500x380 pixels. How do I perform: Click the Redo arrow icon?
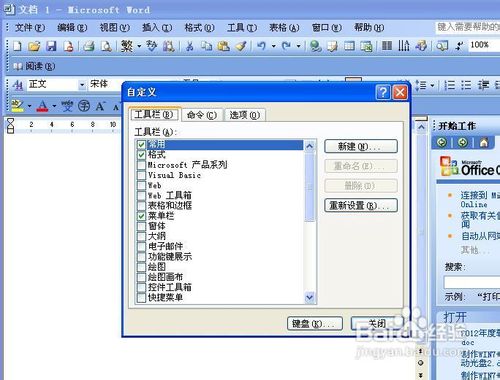(x=286, y=46)
